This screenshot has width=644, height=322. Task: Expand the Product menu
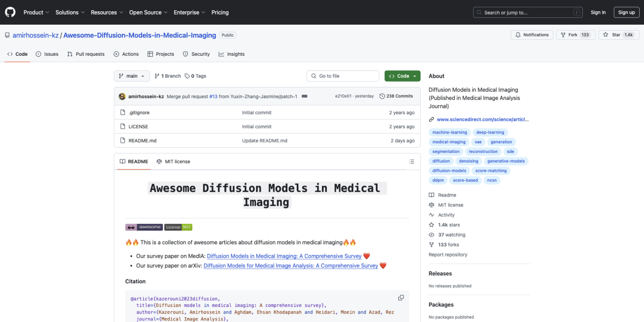[36, 12]
